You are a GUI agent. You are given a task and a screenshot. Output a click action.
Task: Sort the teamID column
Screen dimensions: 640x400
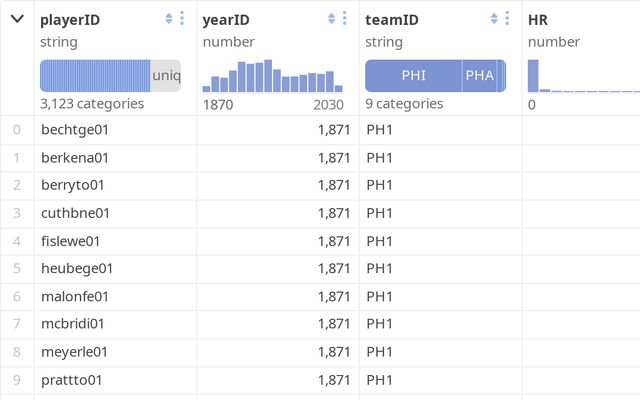click(494, 19)
